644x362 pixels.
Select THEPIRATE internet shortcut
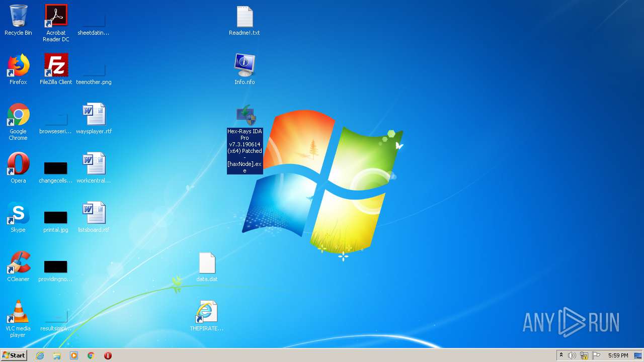[207, 316]
